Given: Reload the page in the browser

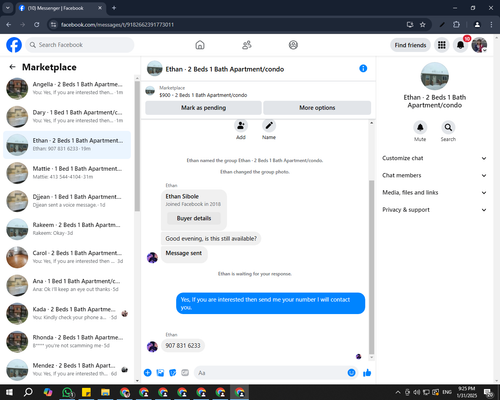Looking at the screenshot, I should click(x=37, y=25).
